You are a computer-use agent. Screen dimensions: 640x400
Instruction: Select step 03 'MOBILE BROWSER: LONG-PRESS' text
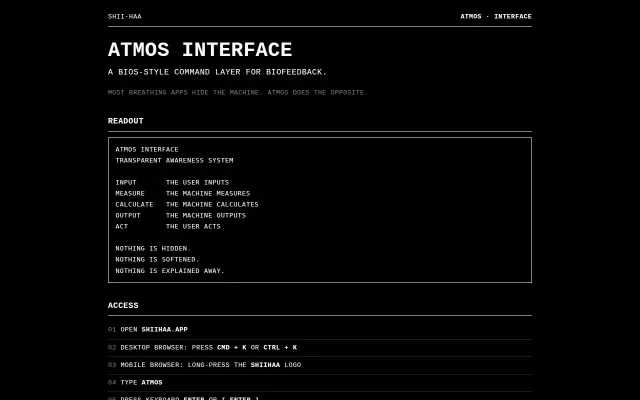pyautogui.click(x=175, y=365)
